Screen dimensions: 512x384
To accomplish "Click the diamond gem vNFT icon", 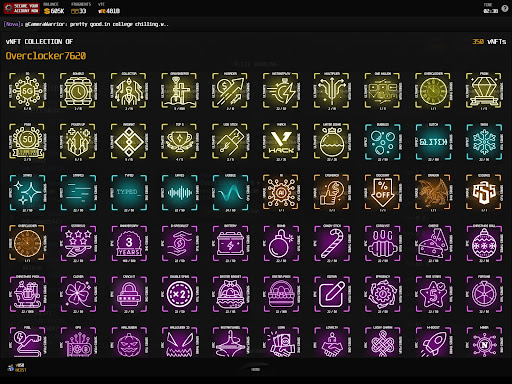I will 484,91.
